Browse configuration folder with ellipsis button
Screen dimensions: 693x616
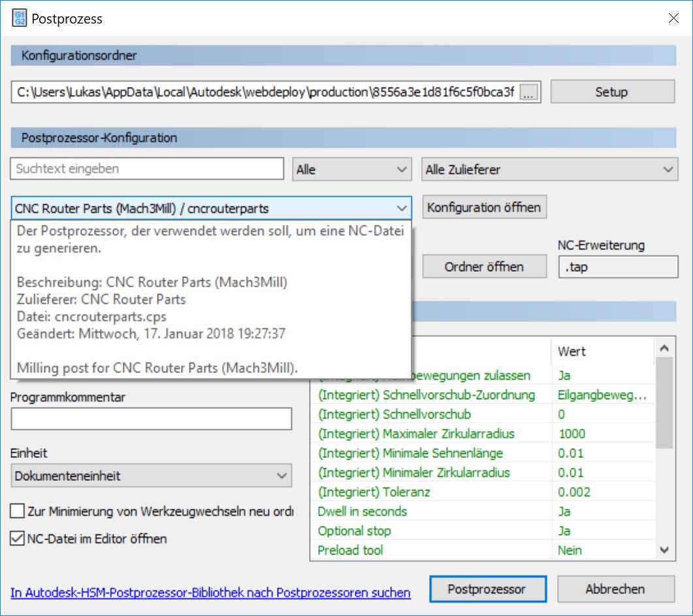point(528,92)
